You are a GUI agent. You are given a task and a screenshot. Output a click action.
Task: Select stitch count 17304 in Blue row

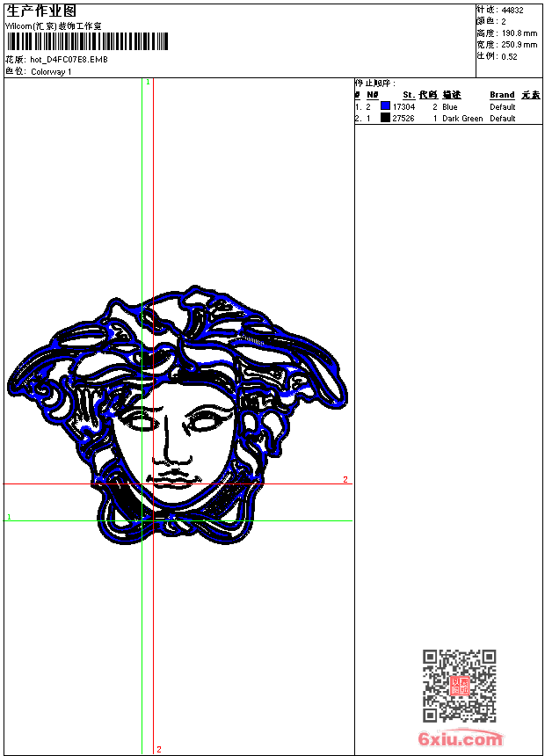403,107
